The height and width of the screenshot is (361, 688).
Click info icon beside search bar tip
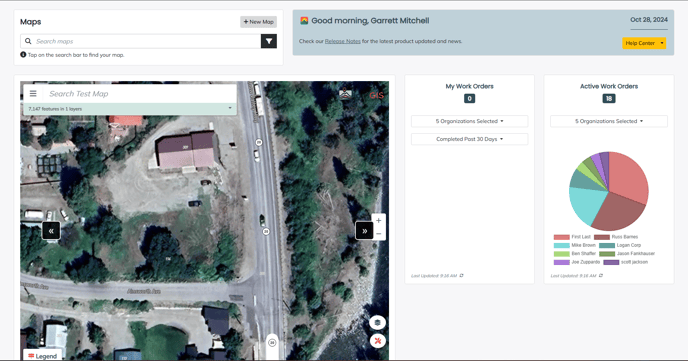point(23,55)
